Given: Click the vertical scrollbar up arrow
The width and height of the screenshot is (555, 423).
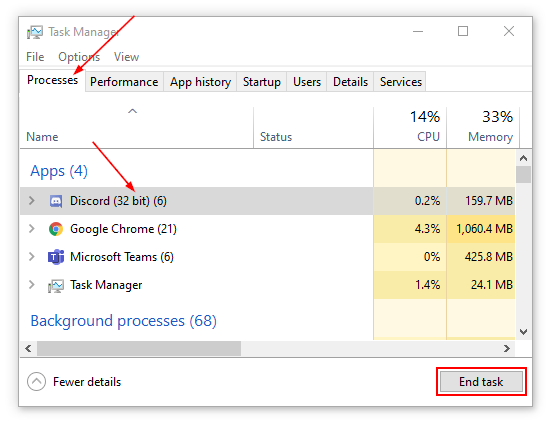Looking at the screenshot, I should tap(523, 158).
